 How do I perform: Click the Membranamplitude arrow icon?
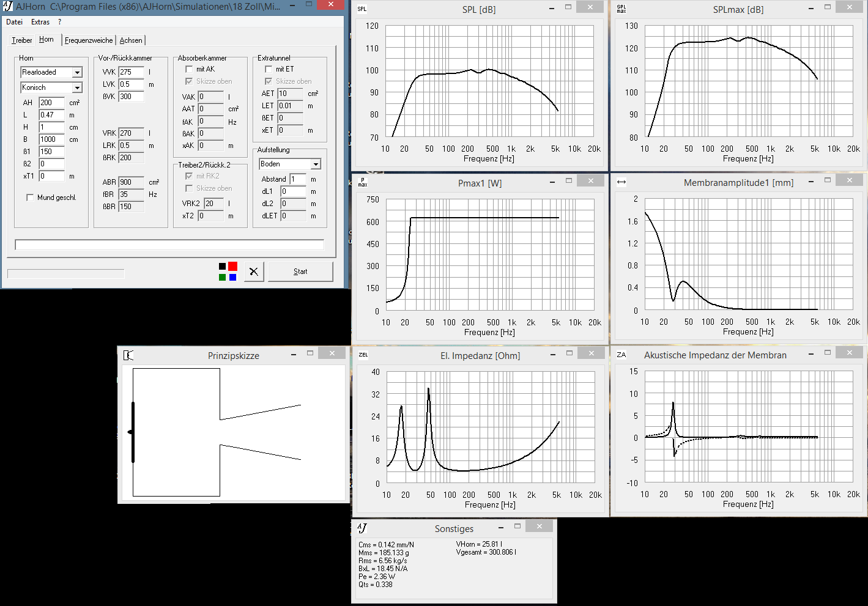click(621, 182)
